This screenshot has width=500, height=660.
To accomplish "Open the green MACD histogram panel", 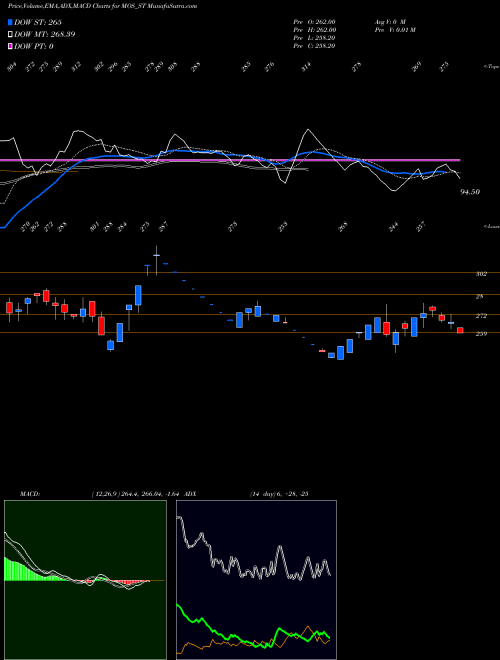I will (x=85, y=580).
